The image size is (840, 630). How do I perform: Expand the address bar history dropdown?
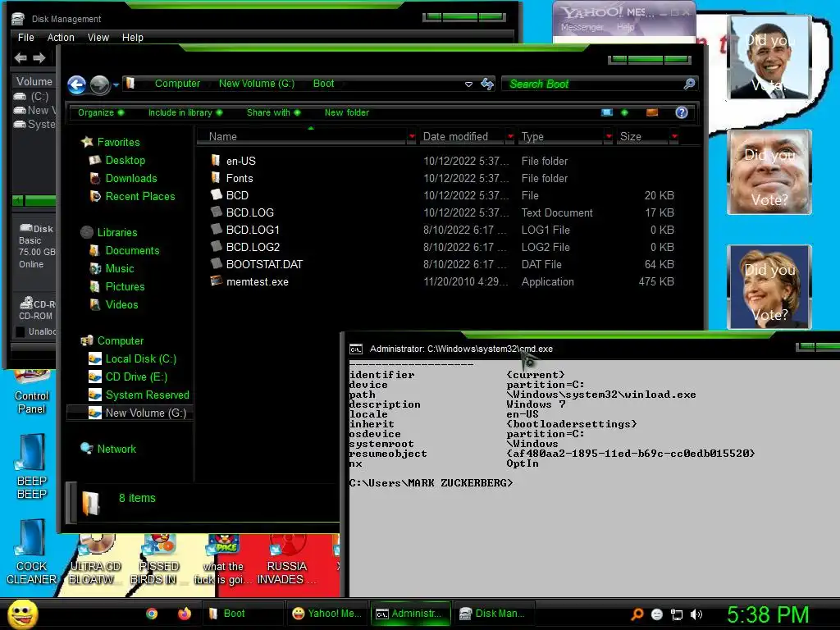468,84
